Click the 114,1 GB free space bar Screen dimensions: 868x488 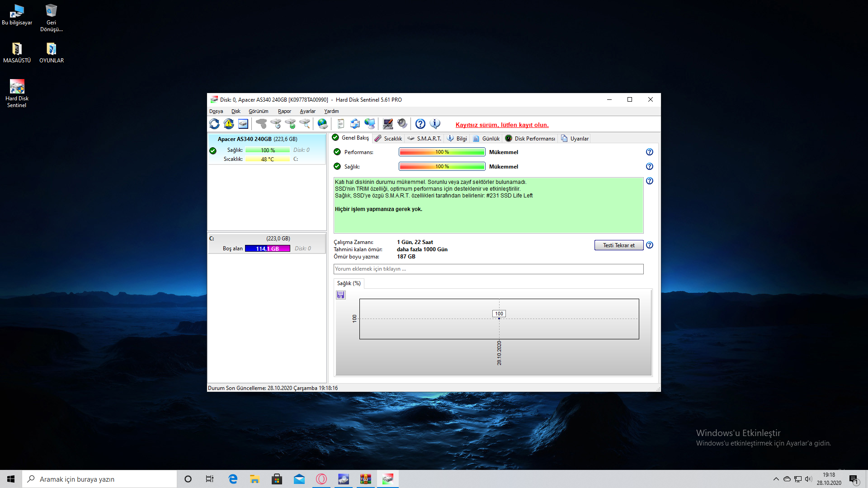(268, 249)
